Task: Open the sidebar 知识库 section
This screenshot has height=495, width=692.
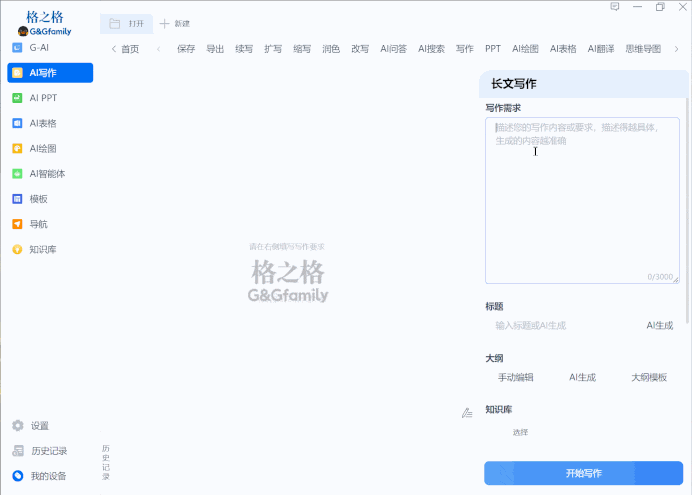Action: (42, 249)
